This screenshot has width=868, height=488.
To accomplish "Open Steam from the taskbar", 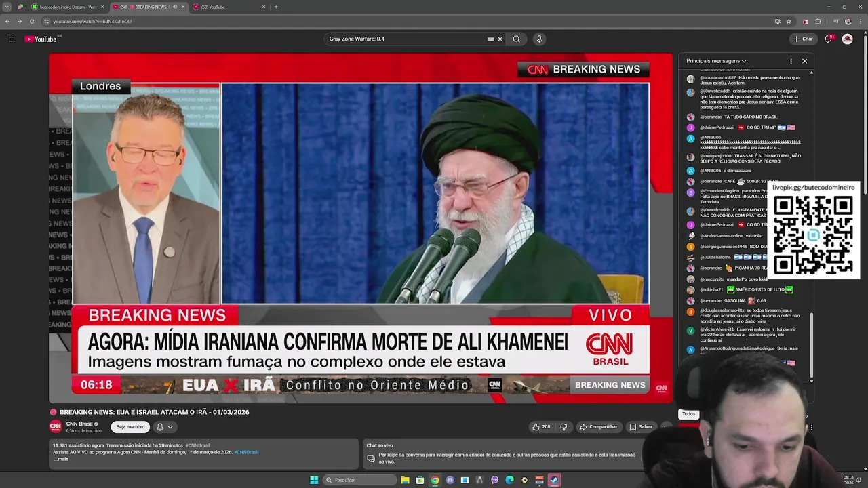I will click(x=554, y=480).
